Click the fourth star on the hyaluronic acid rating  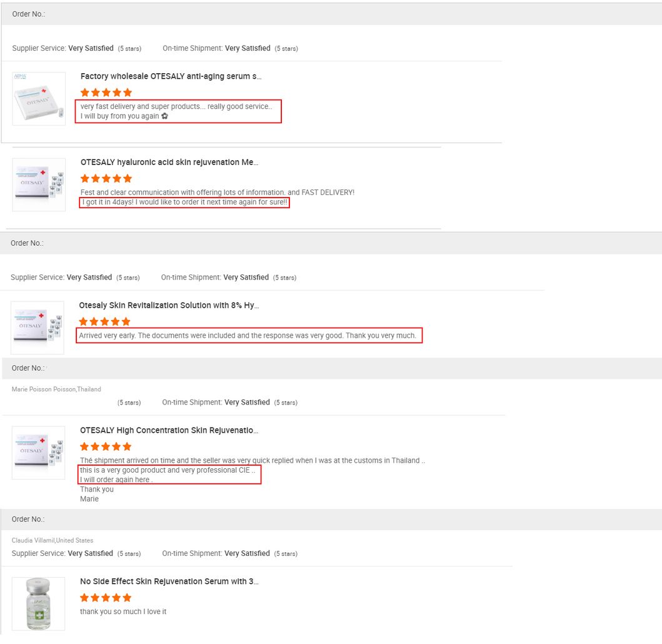pos(118,178)
